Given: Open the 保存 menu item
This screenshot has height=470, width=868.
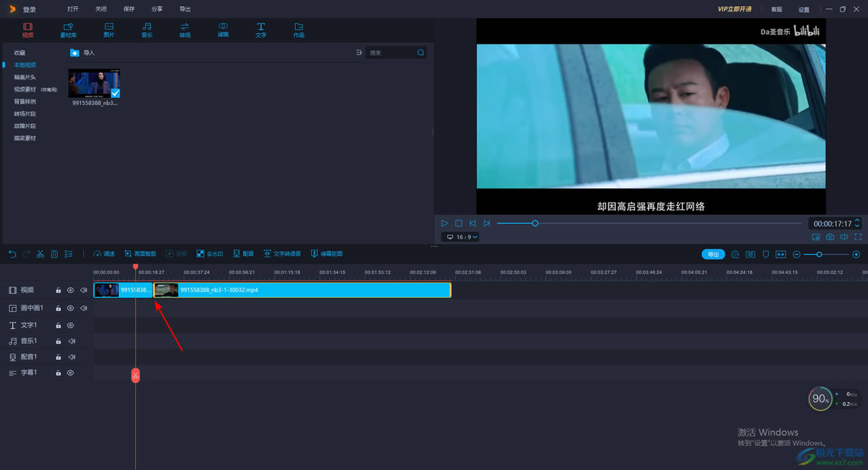Looking at the screenshot, I should click(129, 9).
